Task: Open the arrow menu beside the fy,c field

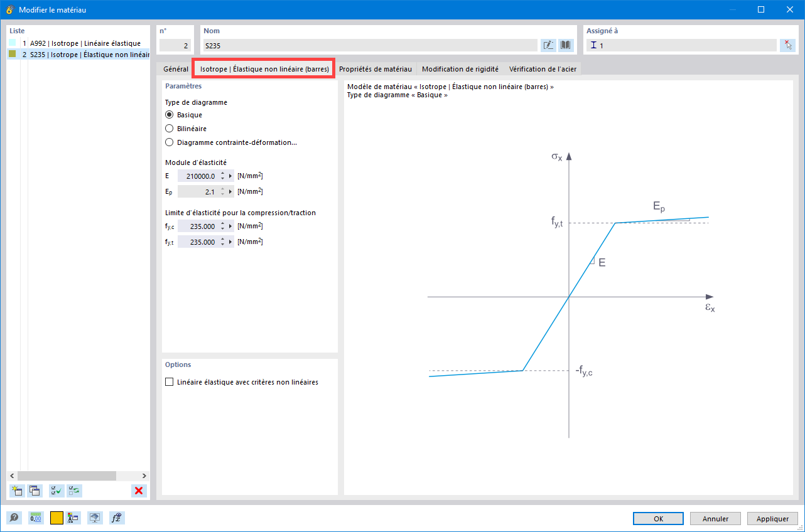Action: pyautogui.click(x=230, y=226)
